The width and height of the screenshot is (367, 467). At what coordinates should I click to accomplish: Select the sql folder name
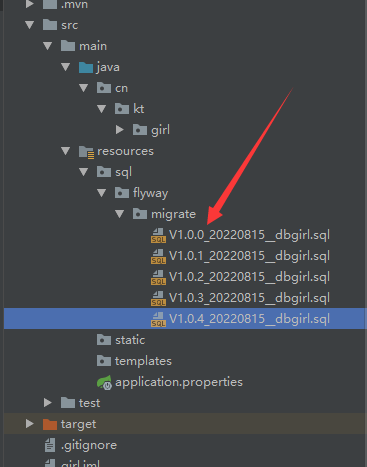point(123,173)
